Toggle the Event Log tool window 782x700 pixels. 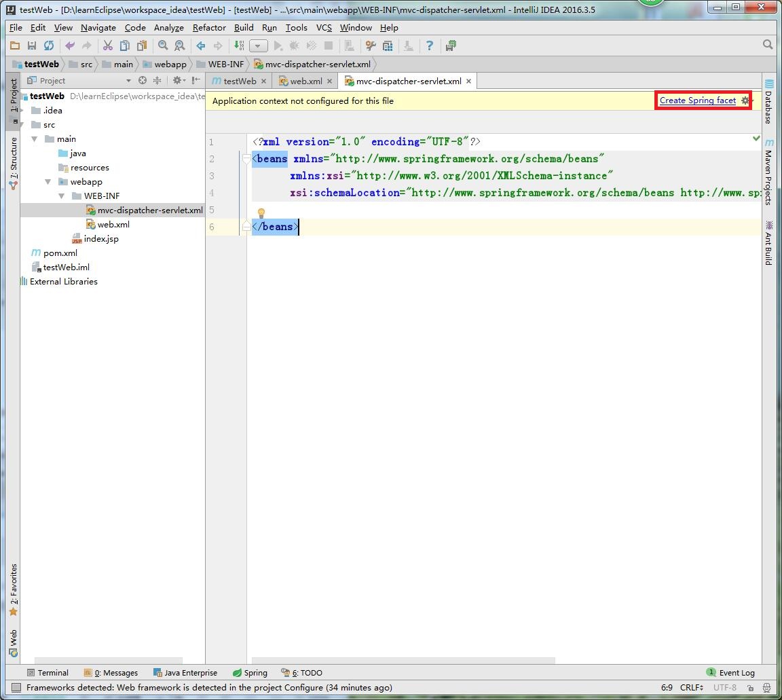pos(730,673)
